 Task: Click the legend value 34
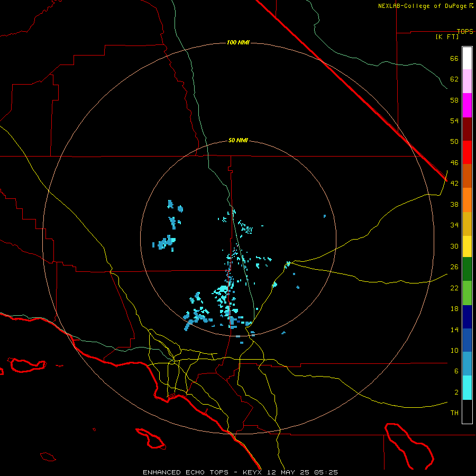(x=454, y=225)
